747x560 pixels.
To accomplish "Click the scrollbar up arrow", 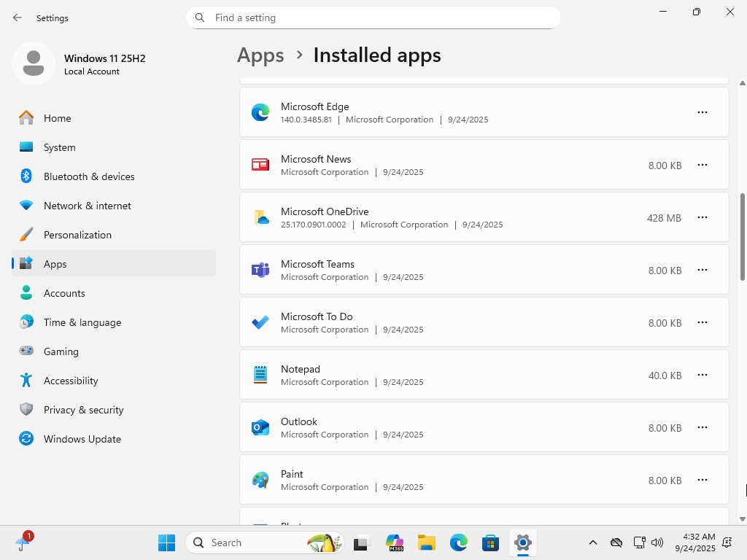I will tap(742, 83).
